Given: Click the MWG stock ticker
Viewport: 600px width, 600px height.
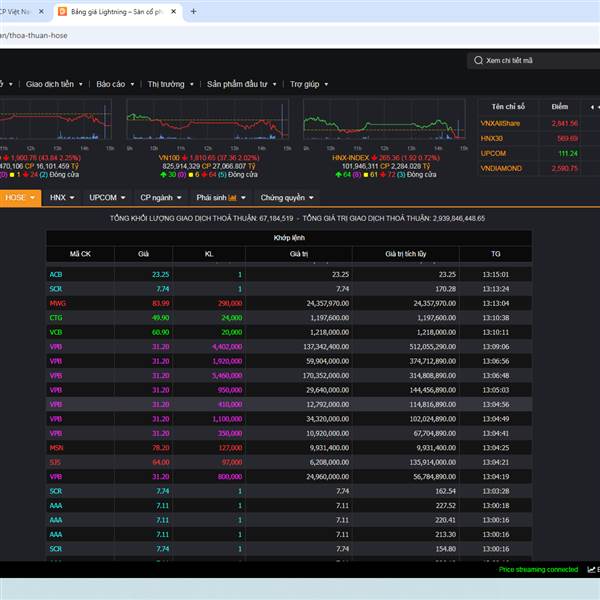Looking at the screenshot, I should [x=58, y=303].
